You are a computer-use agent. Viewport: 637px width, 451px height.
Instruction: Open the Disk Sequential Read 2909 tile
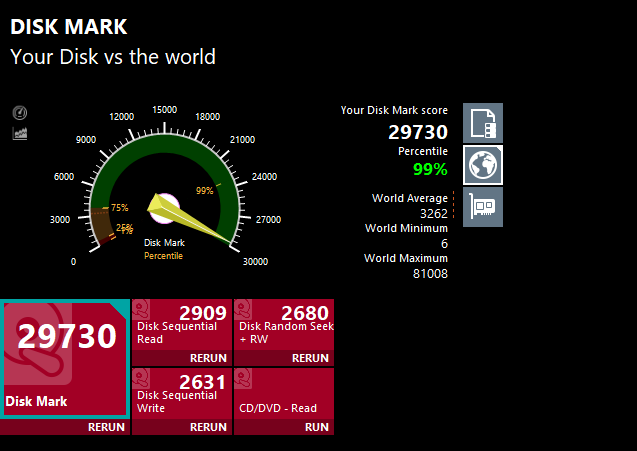click(x=182, y=325)
